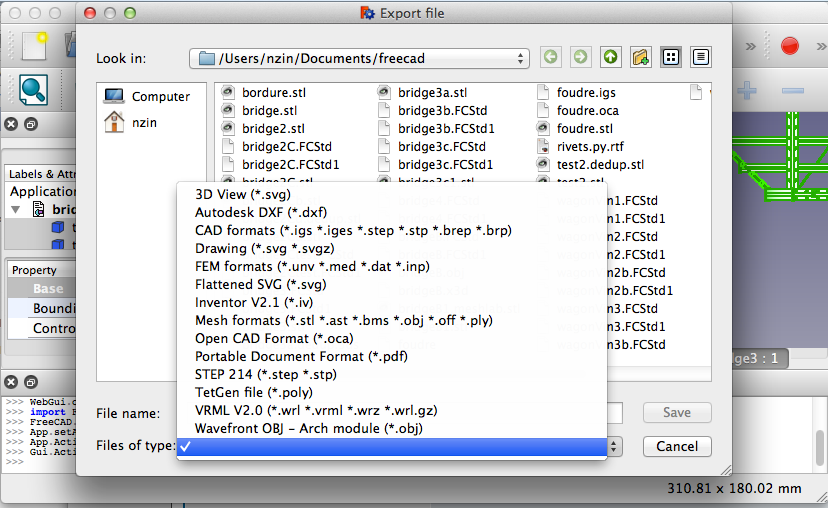Go back using the green left arrow
The height and width of the screenshot is (508, 828).
point(551,57)
